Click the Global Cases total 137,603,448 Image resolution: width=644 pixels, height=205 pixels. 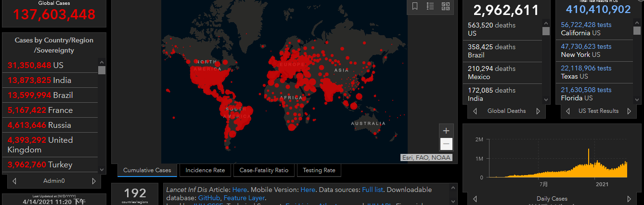[x=54, y=14]
